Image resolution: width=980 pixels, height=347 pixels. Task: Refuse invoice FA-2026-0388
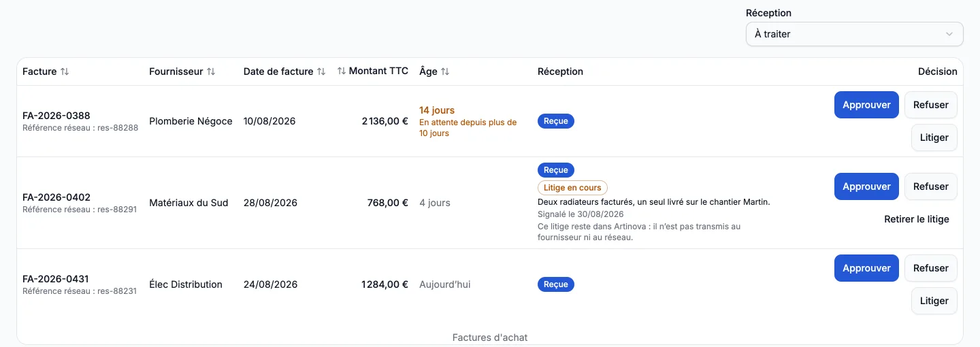930,105
